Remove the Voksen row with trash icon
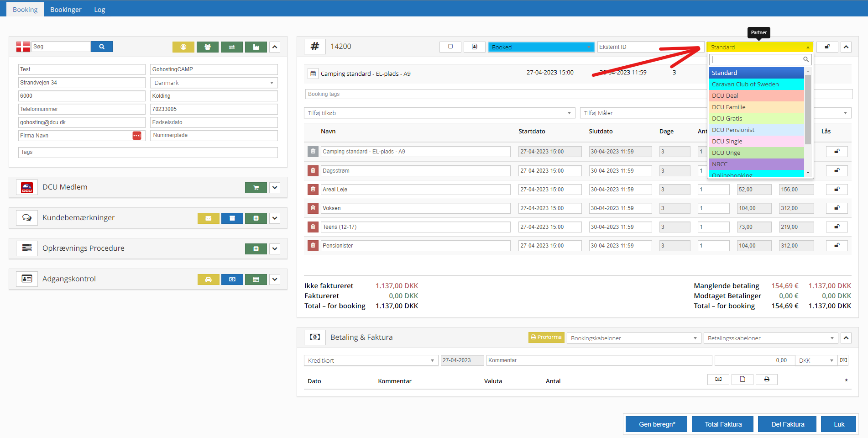This screenshot has width=868, height=438. tap(313, 208)
